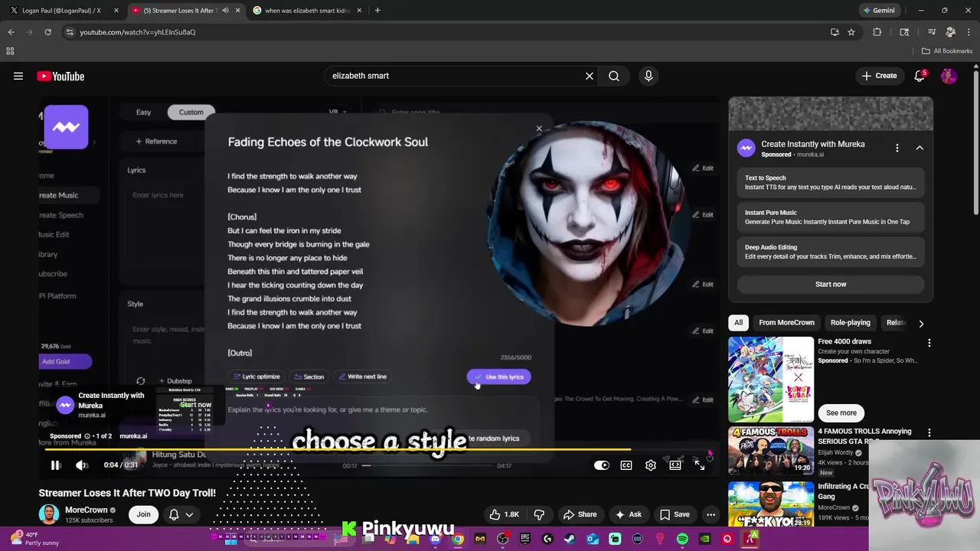Open the apps grid in the bookmarks bar
The width and height of the screenshot is (980, 551).
[10, 51]
